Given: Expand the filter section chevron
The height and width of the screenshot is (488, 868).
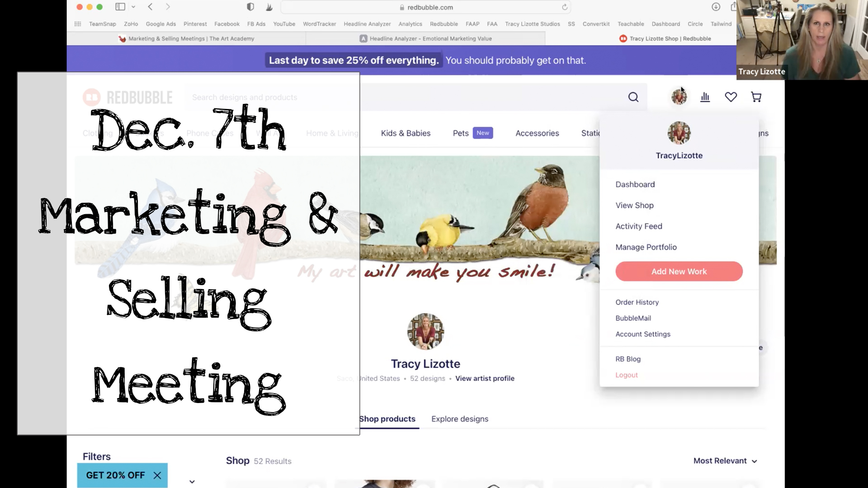Looking at the screenshot, I should 192,482.
